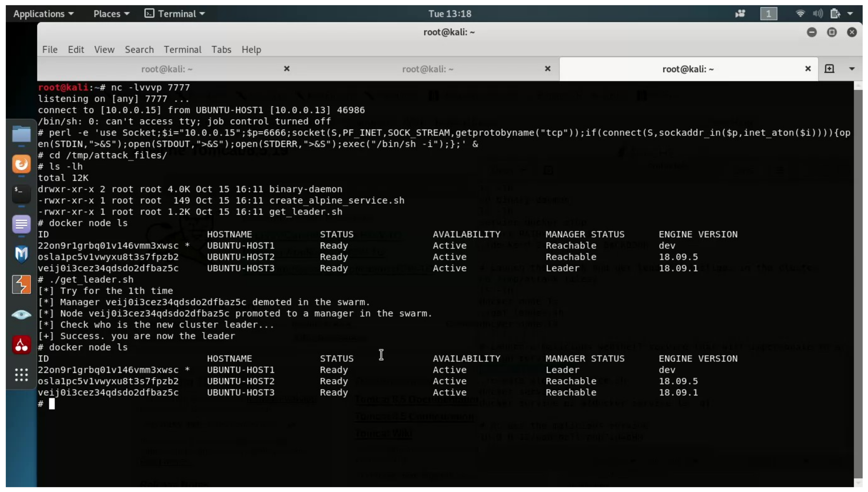Open the tab list dropdown arrow
This screenshot has height=492, width=868.
852,69
